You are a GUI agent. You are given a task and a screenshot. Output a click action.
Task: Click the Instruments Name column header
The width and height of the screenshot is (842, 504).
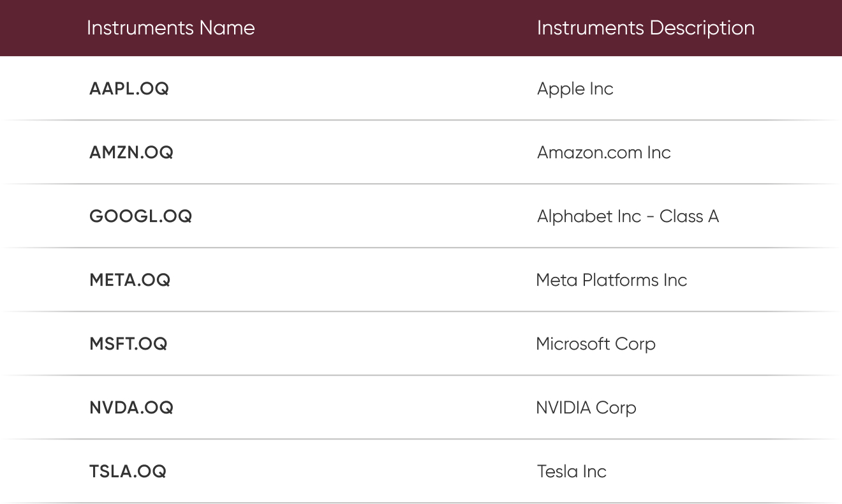click(170, 28)
